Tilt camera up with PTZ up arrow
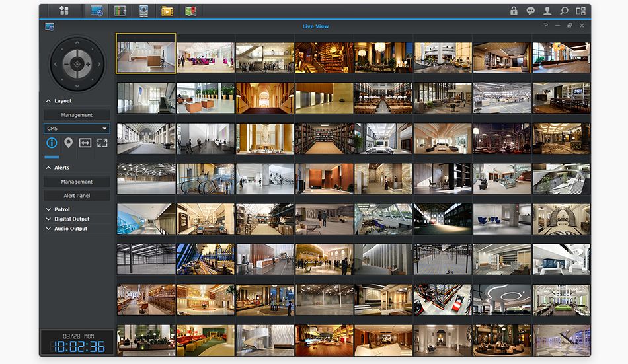 click(x=77, y=42)
